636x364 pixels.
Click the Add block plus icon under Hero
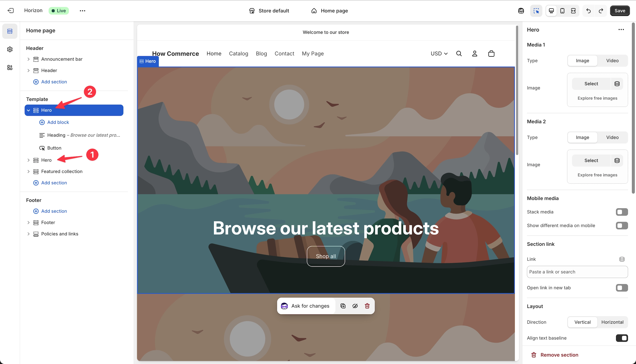click(x=42, y=122)
